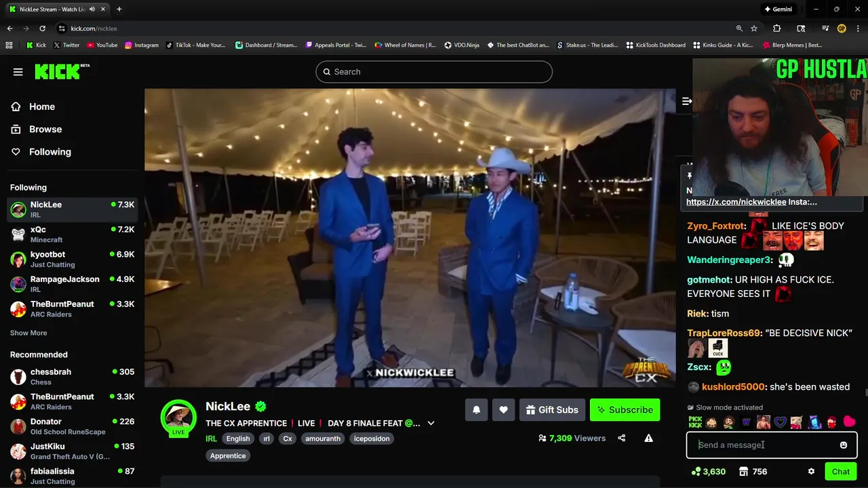
Task: Expand Show More followed channels
Action: (x=28, y=333)
